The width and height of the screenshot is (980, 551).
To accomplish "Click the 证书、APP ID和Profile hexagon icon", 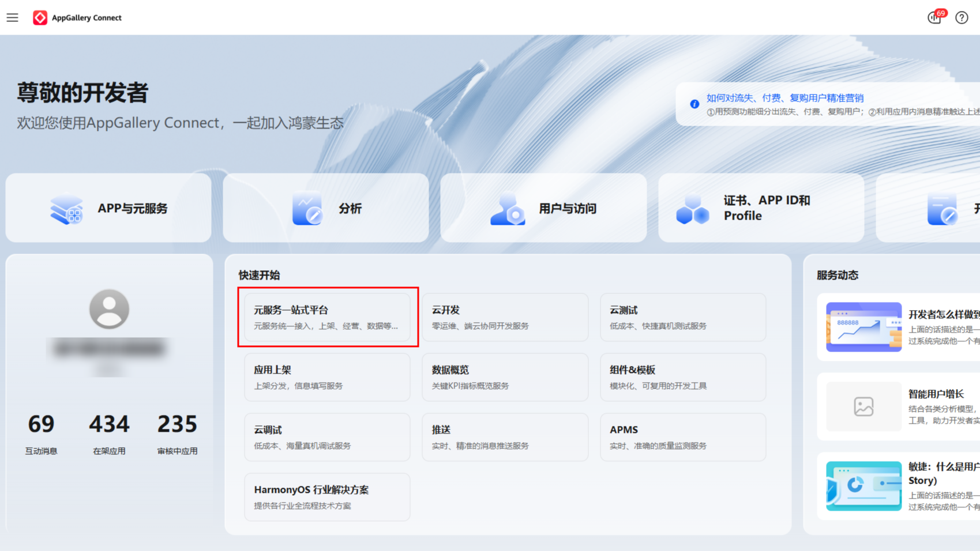I will (693, 209).
